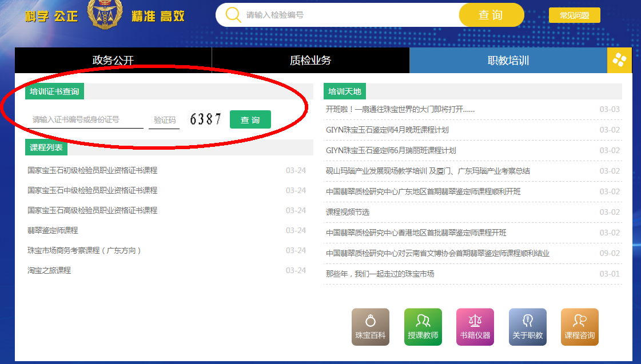The width and height of the screenshot is (641, 364).
Task: Click the magnifier icon in the search bar
Action: 232,14
